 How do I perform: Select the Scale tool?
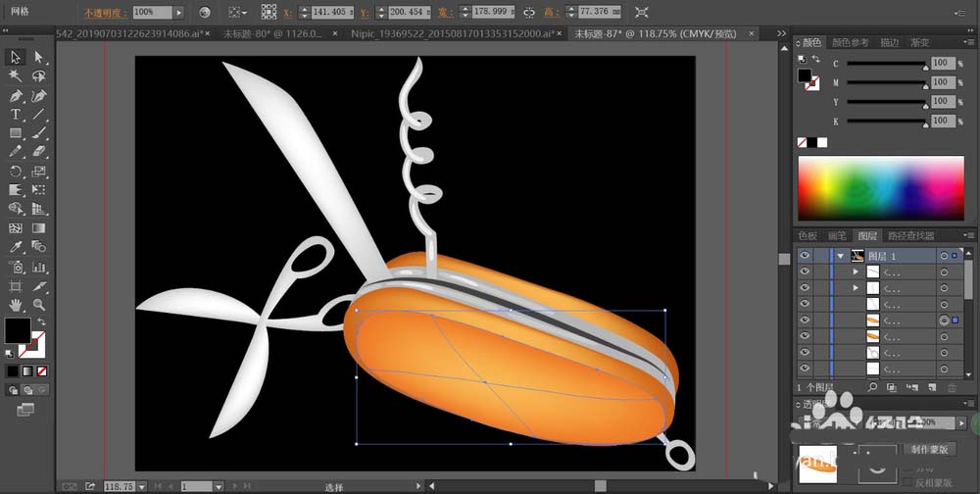39,172
